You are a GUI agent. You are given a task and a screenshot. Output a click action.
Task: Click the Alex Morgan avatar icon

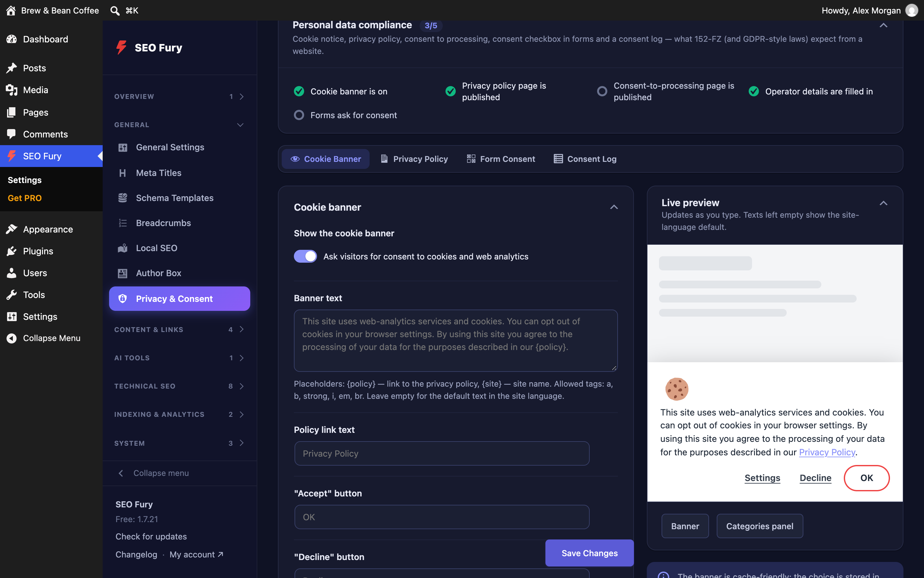coord(912,10)
